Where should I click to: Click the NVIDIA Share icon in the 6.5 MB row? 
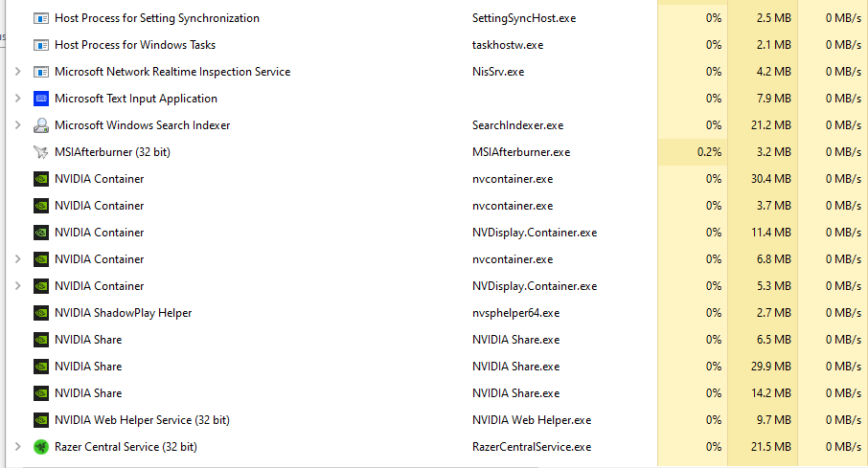point(41,340)
